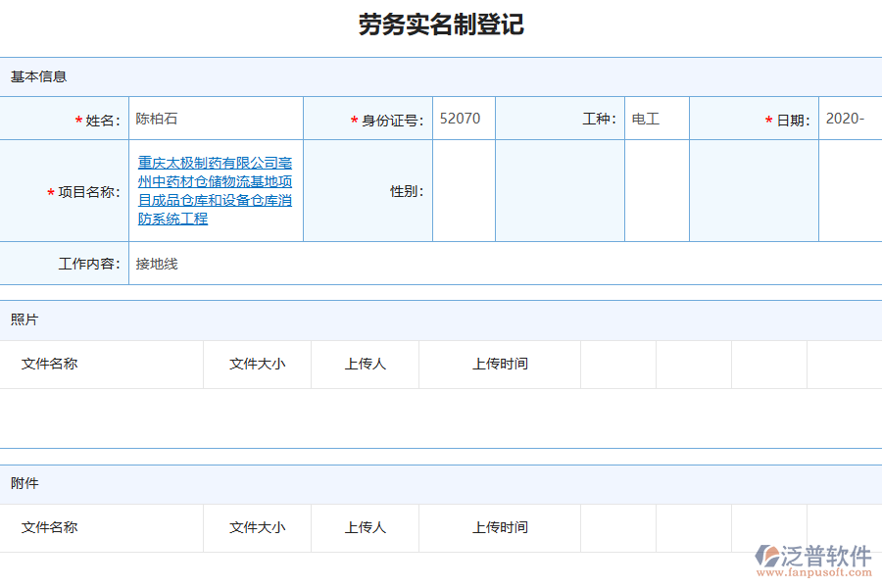Open the 日期 field showing 2020-
Image resolution: width=882 pixels, height=588 pixels.
point(851,118)
